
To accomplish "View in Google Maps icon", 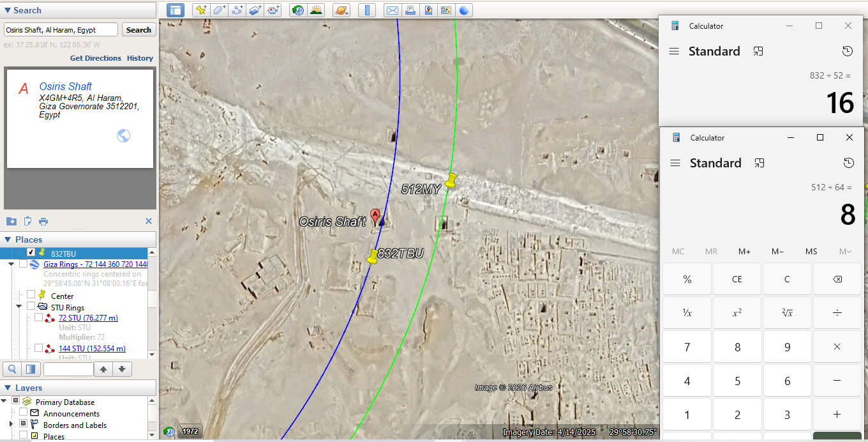I will point(446,10).
